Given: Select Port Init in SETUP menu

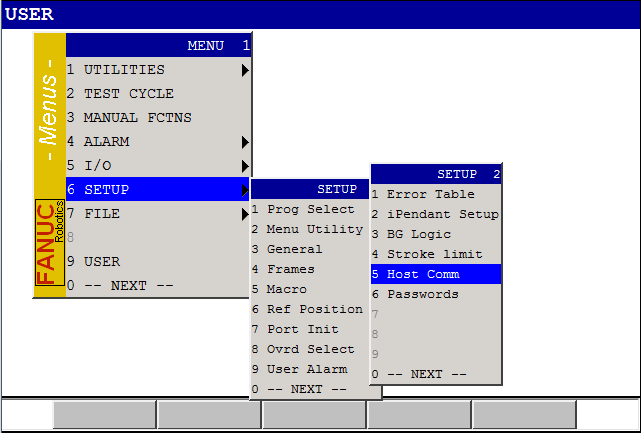Looking at the screenshot, I should click(302, 329).
